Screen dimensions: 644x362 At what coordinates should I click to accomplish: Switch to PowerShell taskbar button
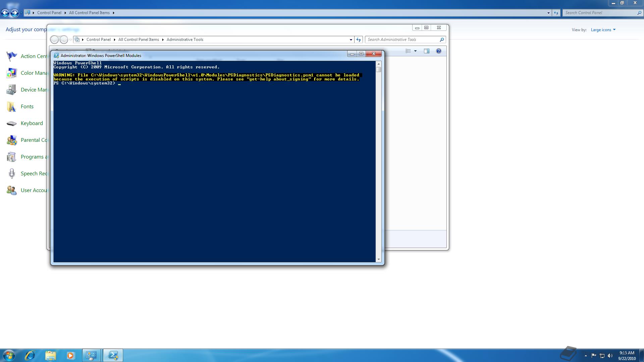click(x=113, y=355)
